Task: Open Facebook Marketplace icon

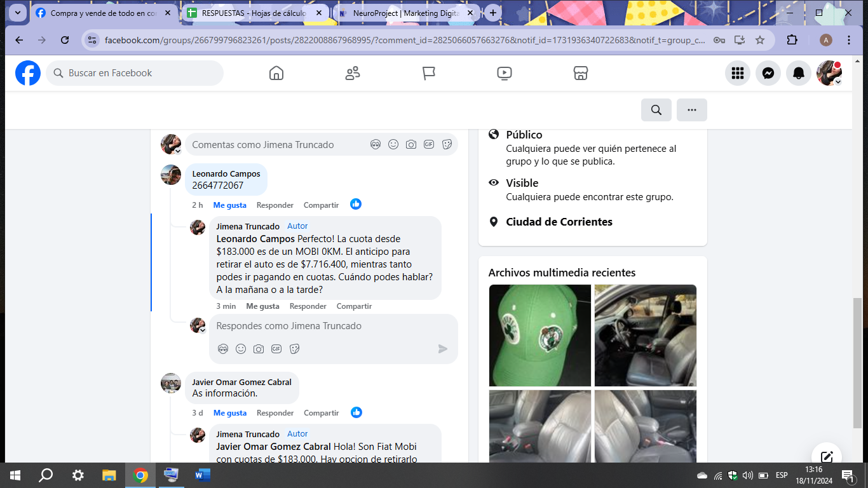Action: click(x=580, y=73)
